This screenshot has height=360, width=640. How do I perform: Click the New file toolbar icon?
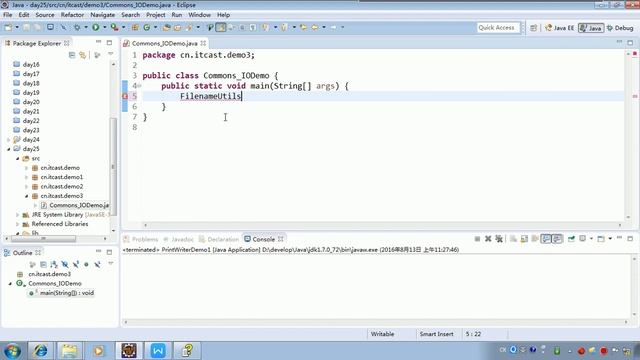click(8, 27)
